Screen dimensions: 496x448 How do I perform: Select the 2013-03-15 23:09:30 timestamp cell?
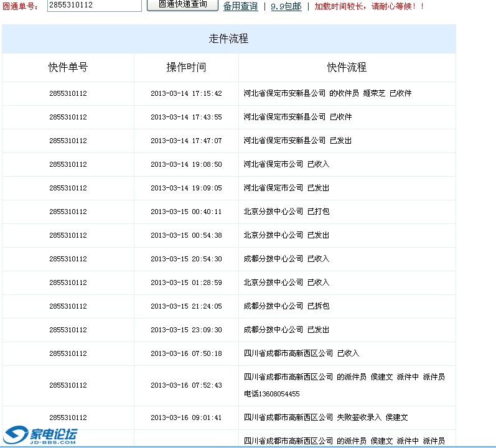pyautogui.click(x=185, y=330)
